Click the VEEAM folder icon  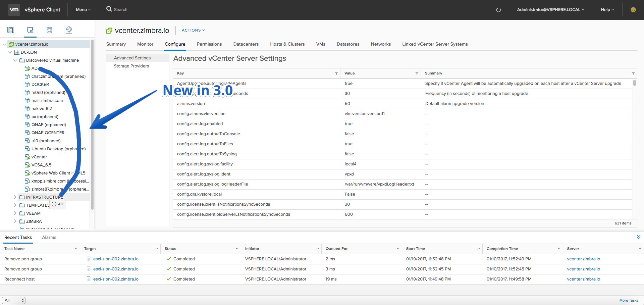click(22, 213)
